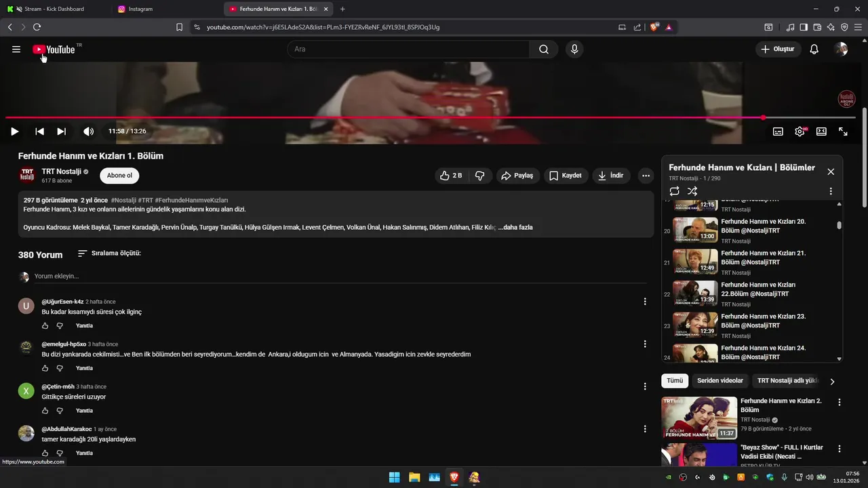Select the TRT Nostalji adlı yükl chip
The width and height of the screenshot is (868, 488).
click(x=788, y=381)
